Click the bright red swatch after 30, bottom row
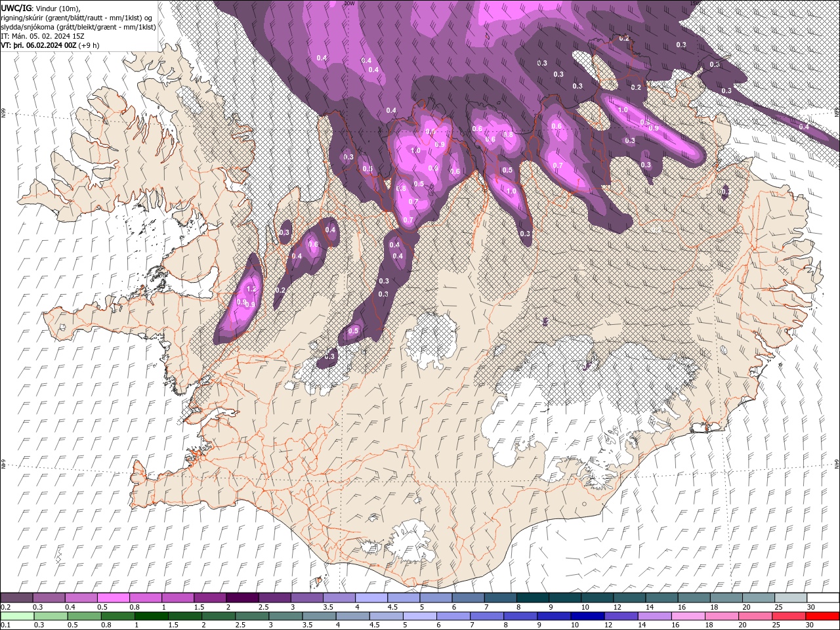Viewport: 840px width, 630px height. (x=823, y=616)
